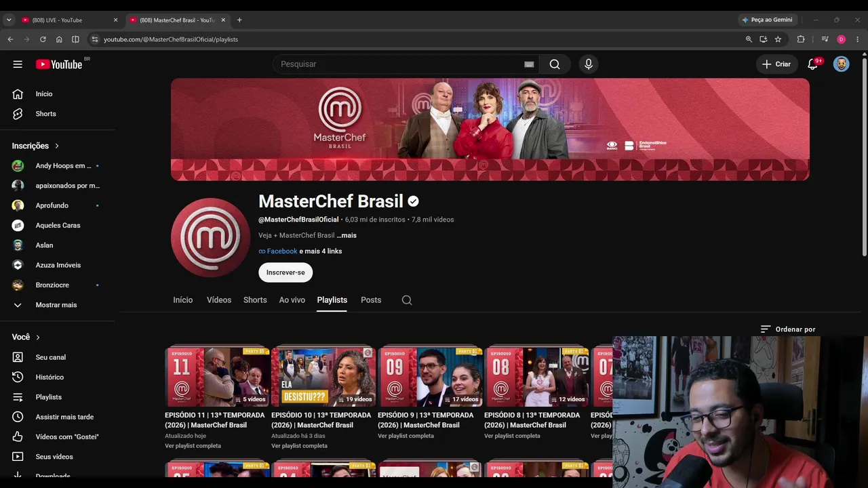The image size is (868, 488).
Task: Click the search magnifier button
Action: pyautogui.click(x=555, y=64)
